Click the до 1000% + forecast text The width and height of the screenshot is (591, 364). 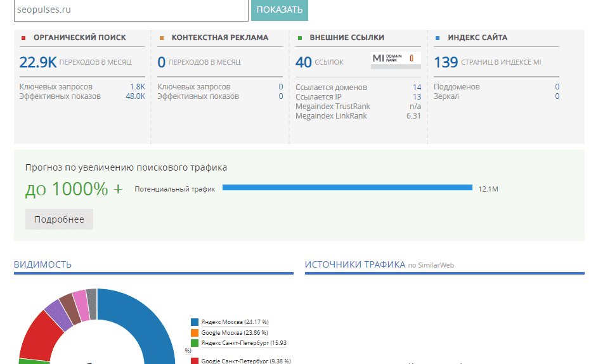point(74,189)
